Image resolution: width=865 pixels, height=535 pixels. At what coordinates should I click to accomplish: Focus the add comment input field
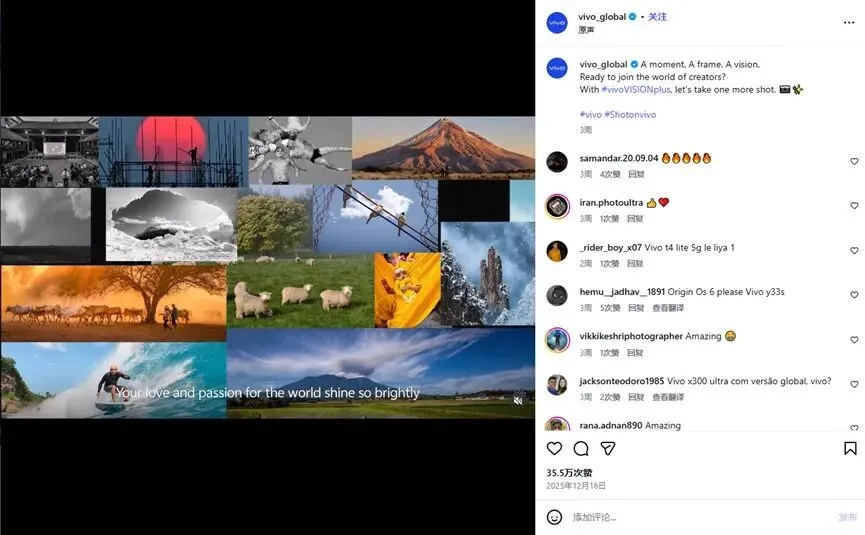[701, 517]
